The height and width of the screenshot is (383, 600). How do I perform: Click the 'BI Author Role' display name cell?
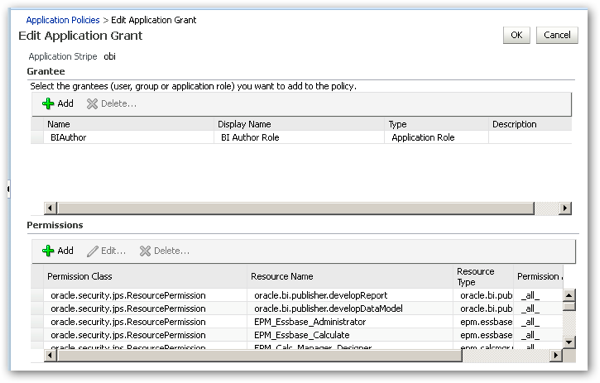(x=299, y=137)
